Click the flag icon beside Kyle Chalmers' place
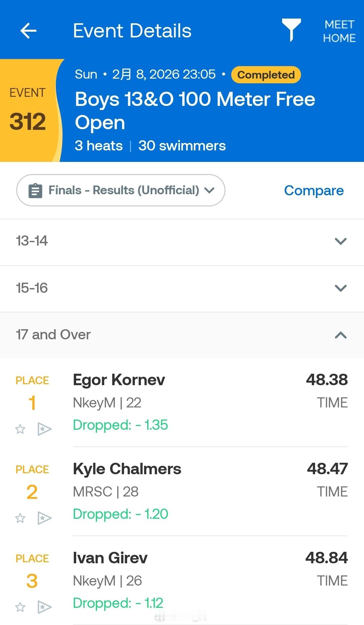This screenshot has height=625, width=364. pyautogui.click(x=44, y=518)
